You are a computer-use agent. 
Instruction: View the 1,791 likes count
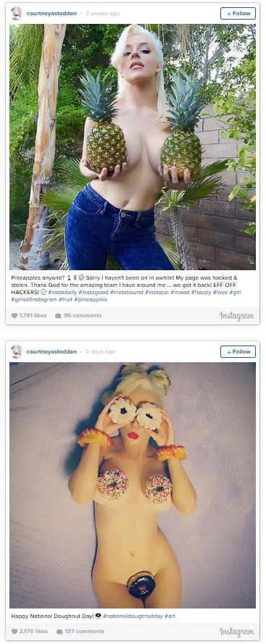(33, 316)
